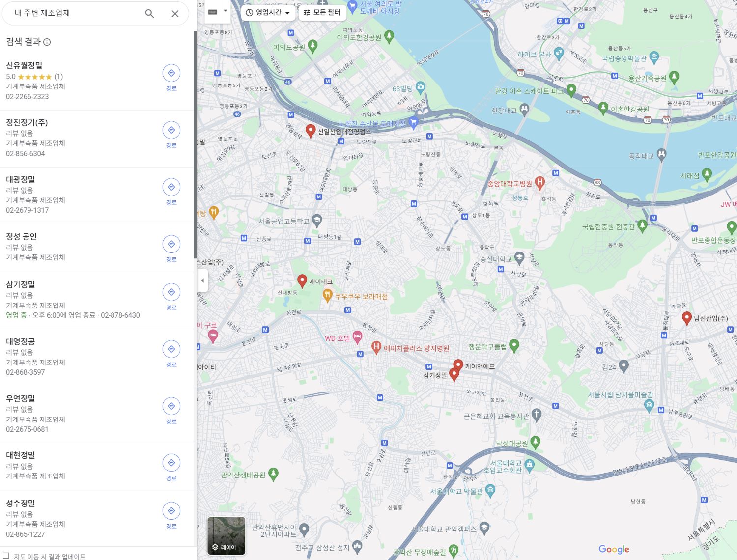737x560 pixels.
Task: Click phone number 02-865-1227
Action: pos(26,534)
